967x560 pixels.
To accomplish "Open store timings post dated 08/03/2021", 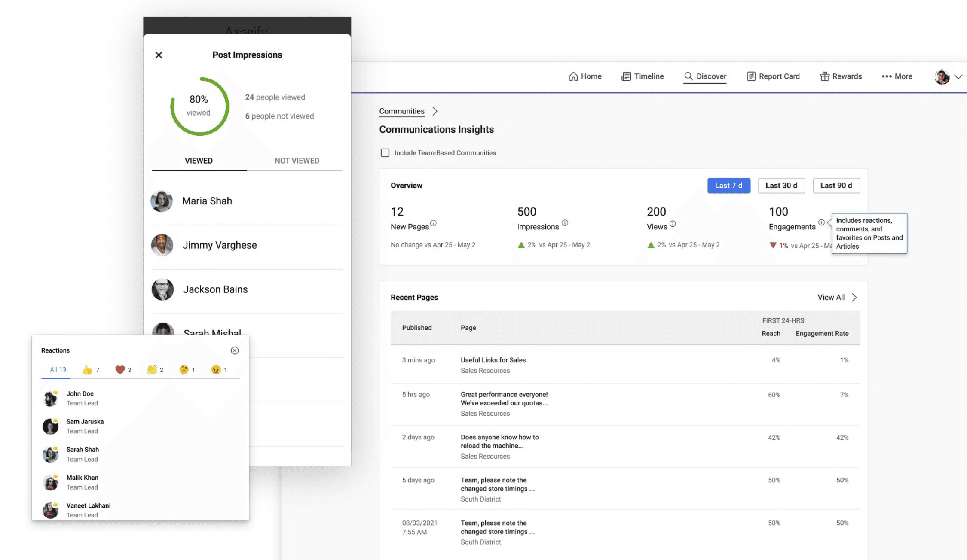I will tap(497, 528).
